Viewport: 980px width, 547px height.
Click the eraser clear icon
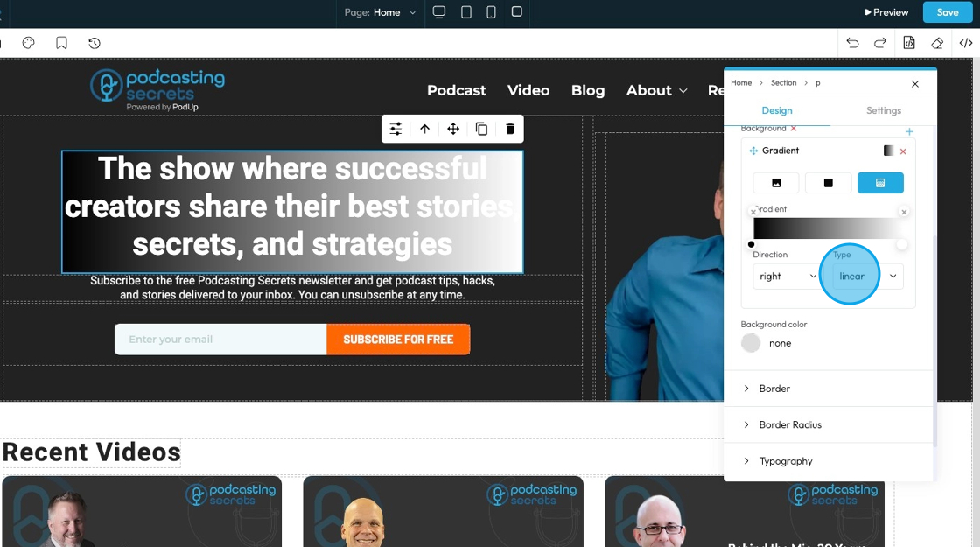tap(937, 43)
